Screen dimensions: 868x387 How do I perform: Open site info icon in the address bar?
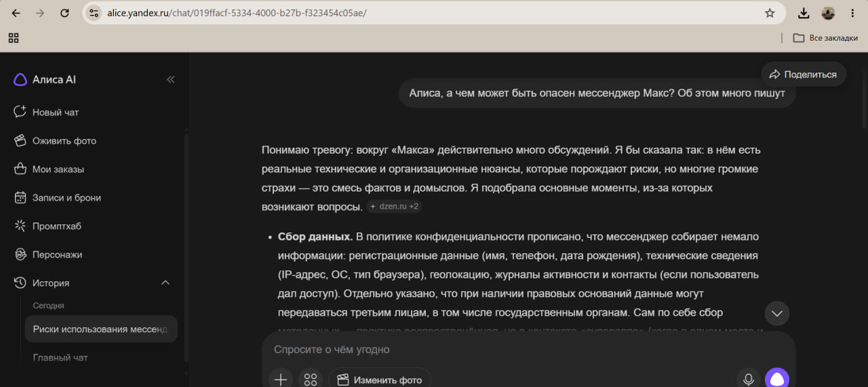pyautogui.click(x=94, y=13)
